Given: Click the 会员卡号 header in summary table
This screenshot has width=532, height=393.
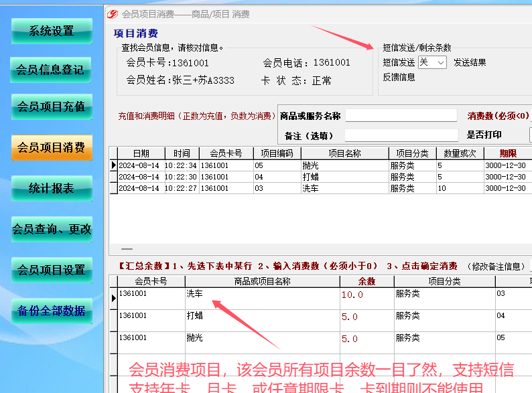Looking at the screenshot, I should [x=151, y=281].
